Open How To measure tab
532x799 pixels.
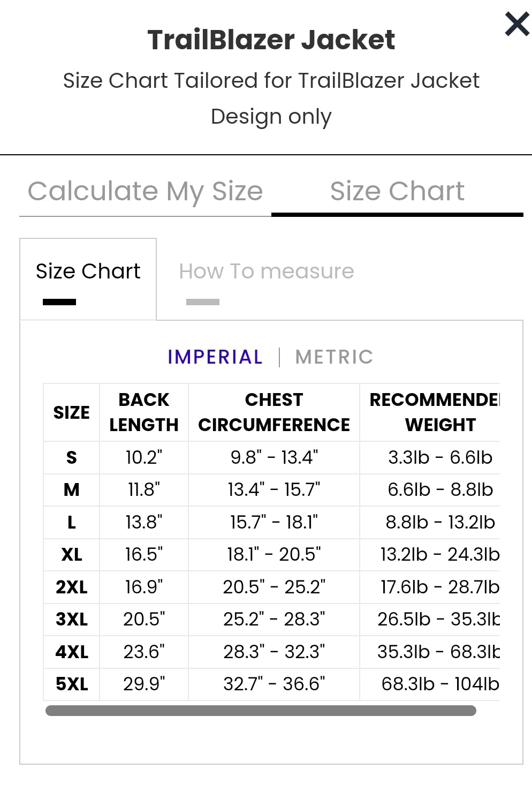pos(266,272)
